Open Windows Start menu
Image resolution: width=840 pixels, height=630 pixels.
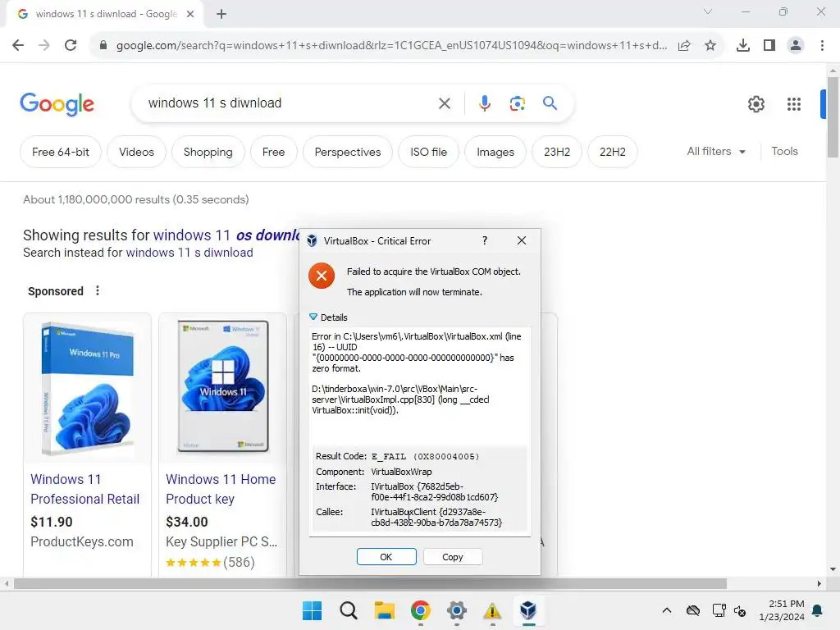[x=313, y=610]
